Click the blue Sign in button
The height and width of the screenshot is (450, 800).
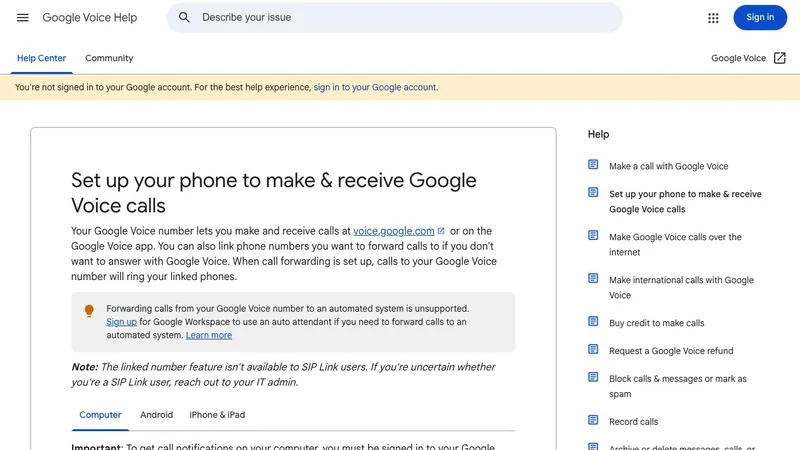(760, 17)
